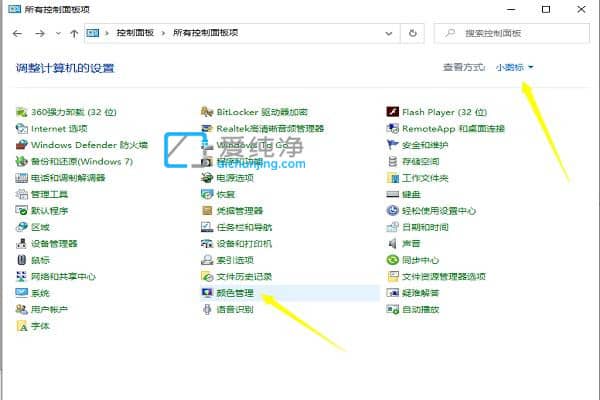The height and width of the screenshot is (400, 600).
Task: Open the 恢复 link
Action: coord(226,194)
